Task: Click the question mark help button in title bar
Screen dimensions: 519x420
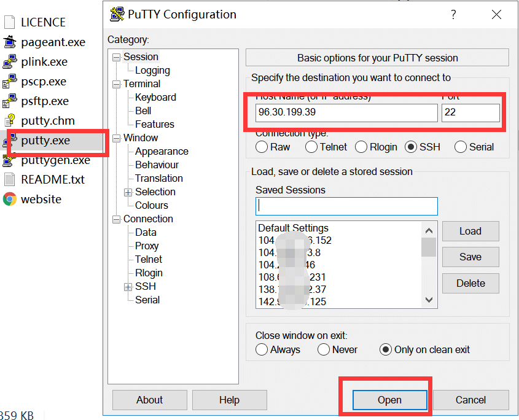Action: [453, 14]
